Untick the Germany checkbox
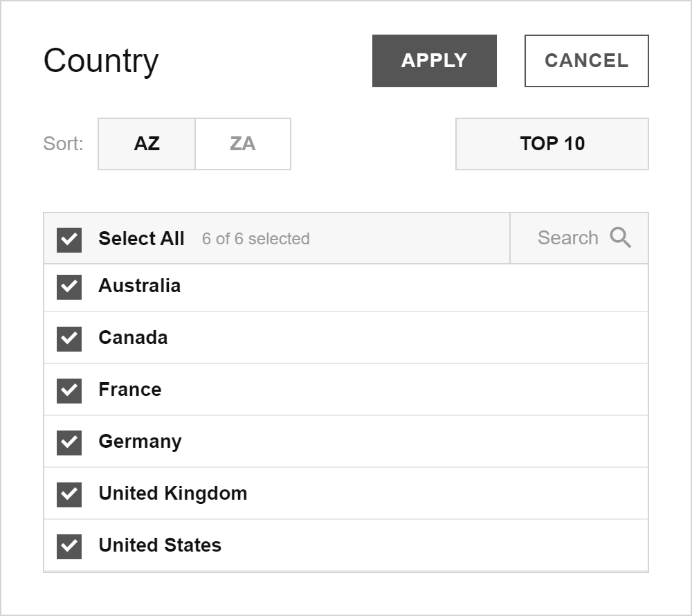The height and width of the screenshot is (616, 692). pos(69,442)
